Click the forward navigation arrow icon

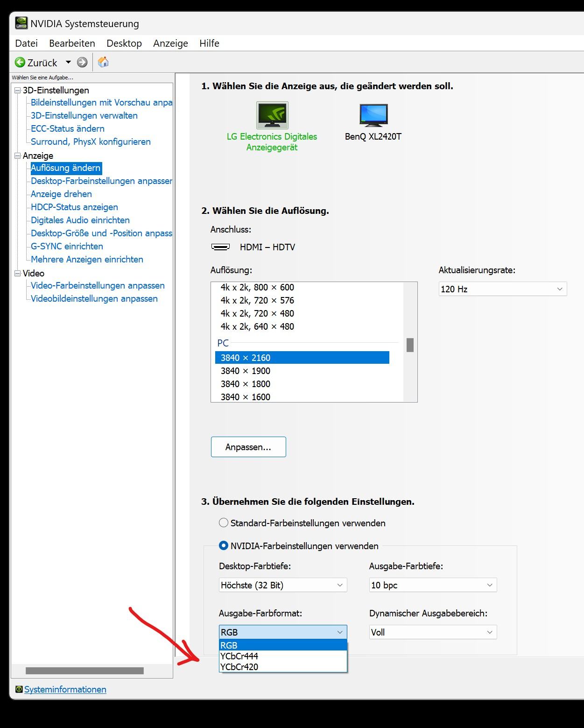point(82,63)
